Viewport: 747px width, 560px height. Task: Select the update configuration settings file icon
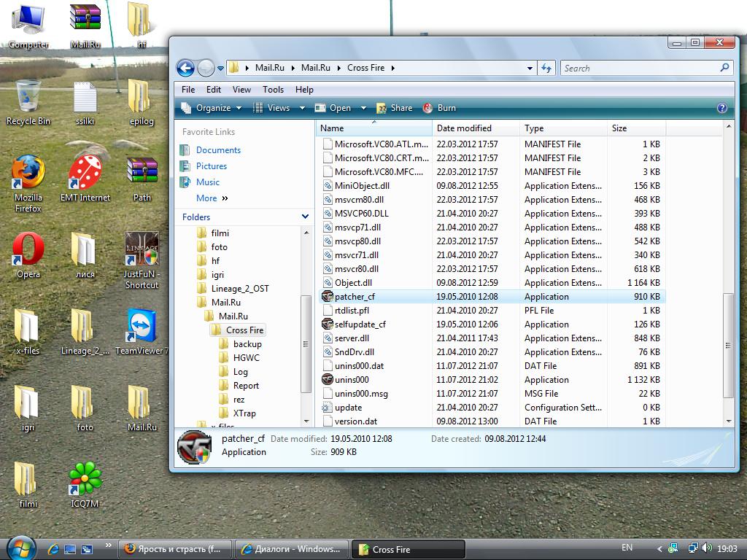point(327,407)
